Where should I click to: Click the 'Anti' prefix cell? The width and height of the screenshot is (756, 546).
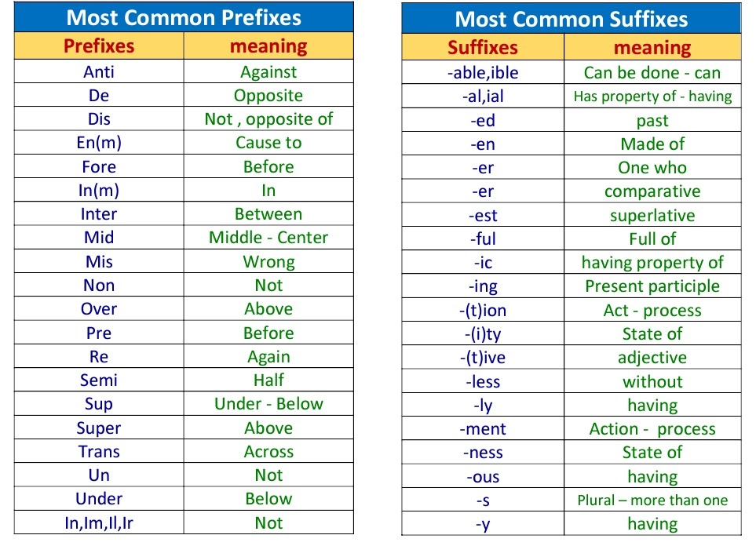[x=99, y=71]
